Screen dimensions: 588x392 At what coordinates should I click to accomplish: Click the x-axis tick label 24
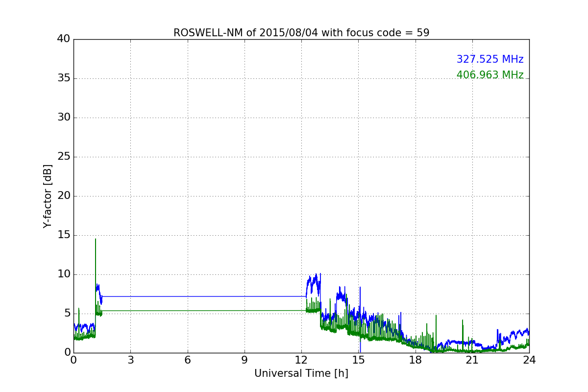click(x=529, y=360)
